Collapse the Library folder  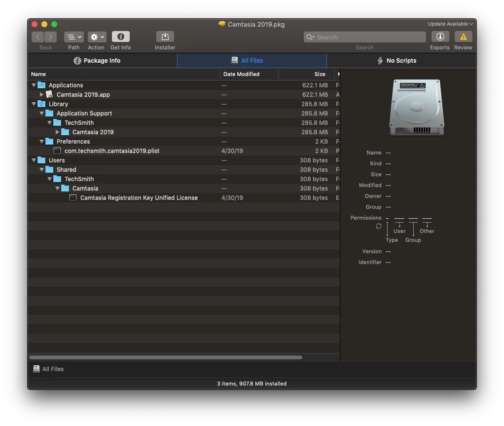click(x=34, y=104)
